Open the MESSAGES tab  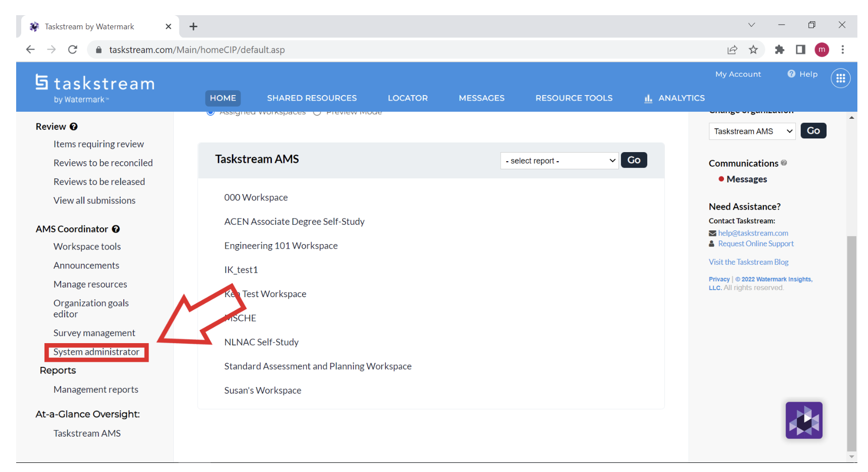tap(481, 98)
